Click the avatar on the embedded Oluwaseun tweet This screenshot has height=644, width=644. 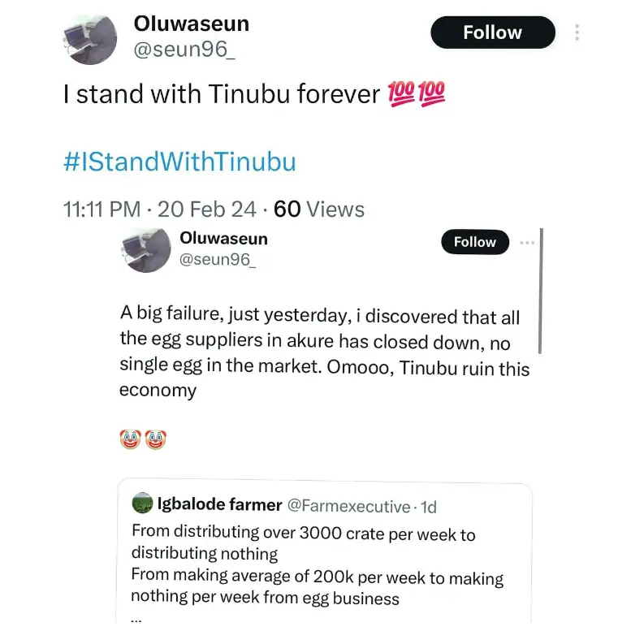point(145,249)
